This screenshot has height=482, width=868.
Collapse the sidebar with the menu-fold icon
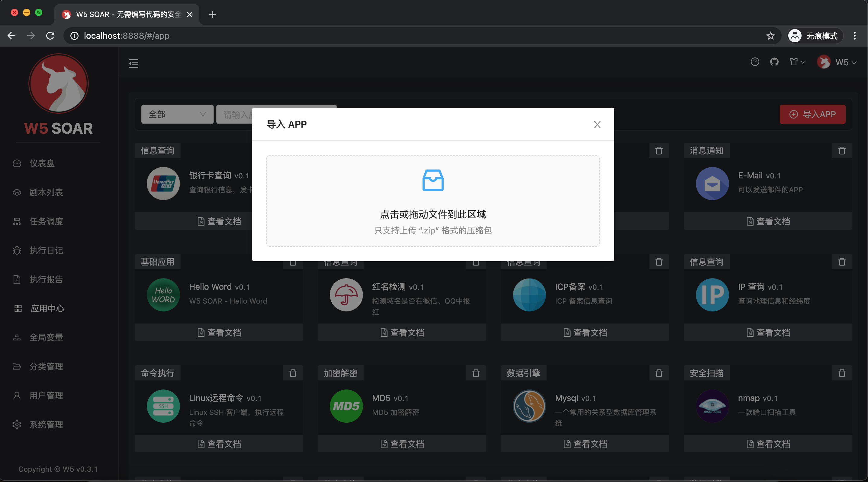133,63
